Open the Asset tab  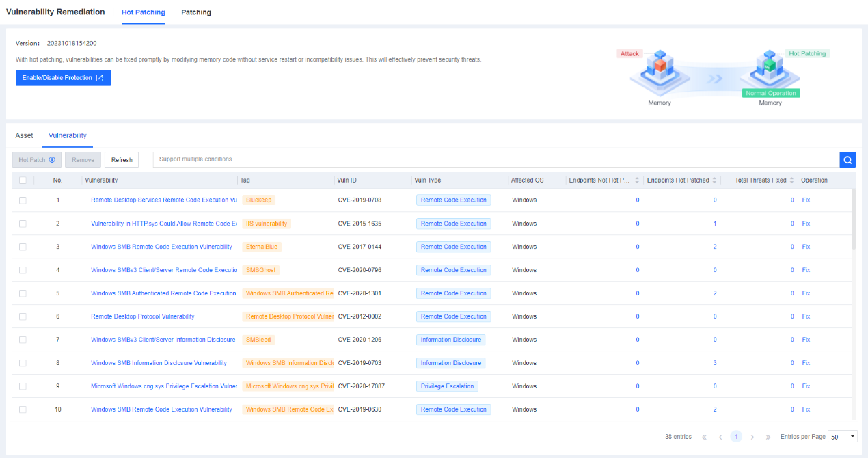click(24, 135)
